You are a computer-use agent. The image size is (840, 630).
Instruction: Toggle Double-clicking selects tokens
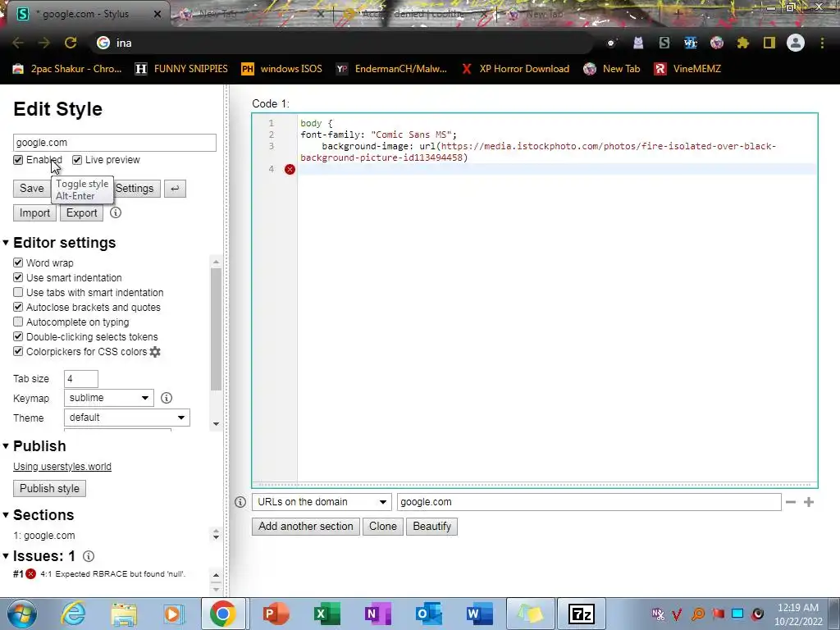coord(18,337)
